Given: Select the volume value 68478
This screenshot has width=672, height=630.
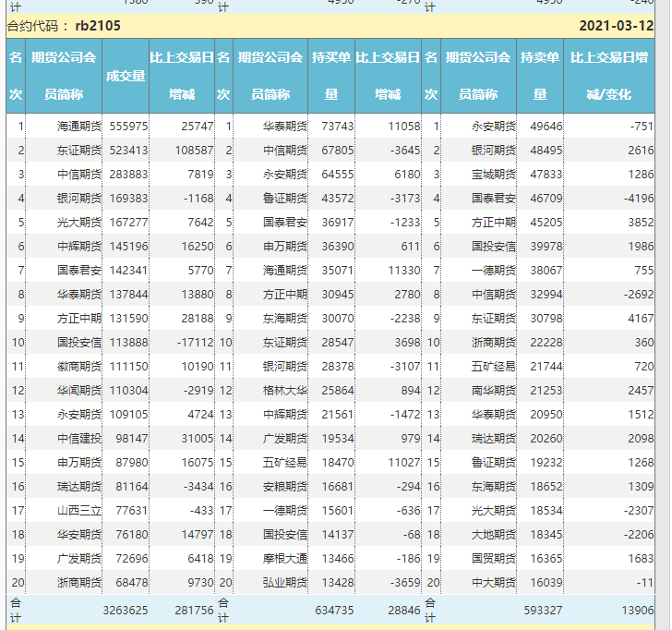Looking at the screenshot, I should pyautogui.click(x=132, y=582).
